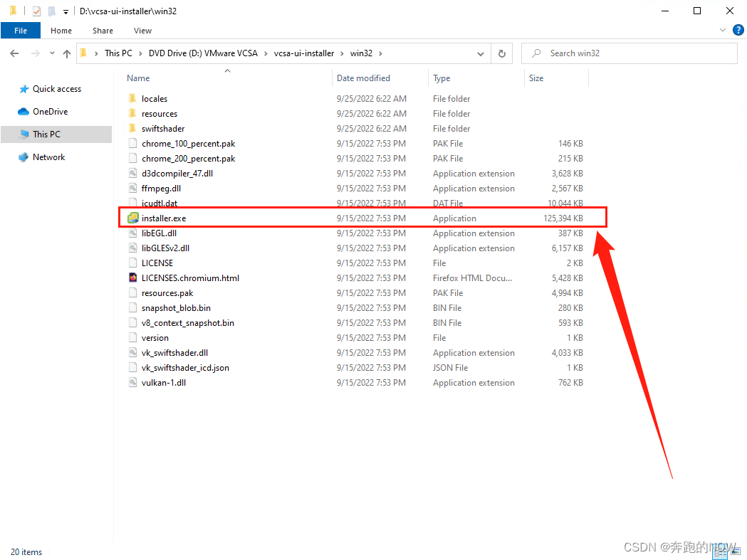This screenshot has width=747, height=560.
Task: Expand the ribbon with the chevron
Action: pos(722,30)
